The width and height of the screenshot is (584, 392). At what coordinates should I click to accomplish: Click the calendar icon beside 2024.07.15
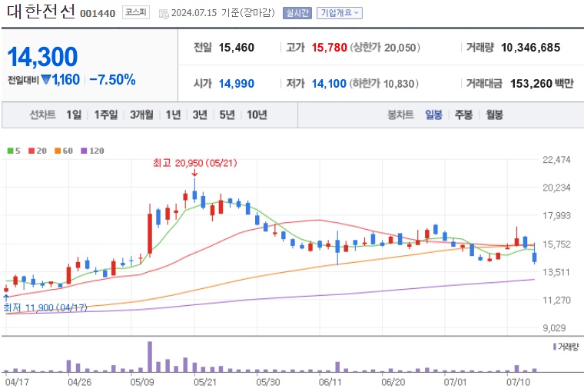[x=164, y=14]
